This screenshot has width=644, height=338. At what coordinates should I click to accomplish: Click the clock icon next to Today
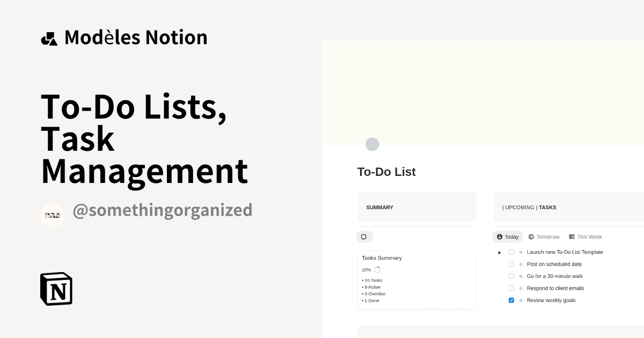(x=499, y=237)
